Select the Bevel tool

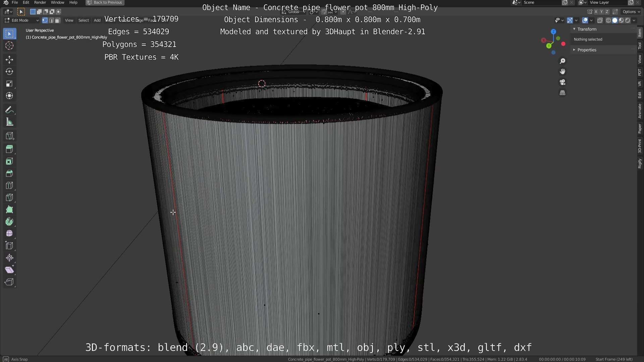(x=9, y=174)
